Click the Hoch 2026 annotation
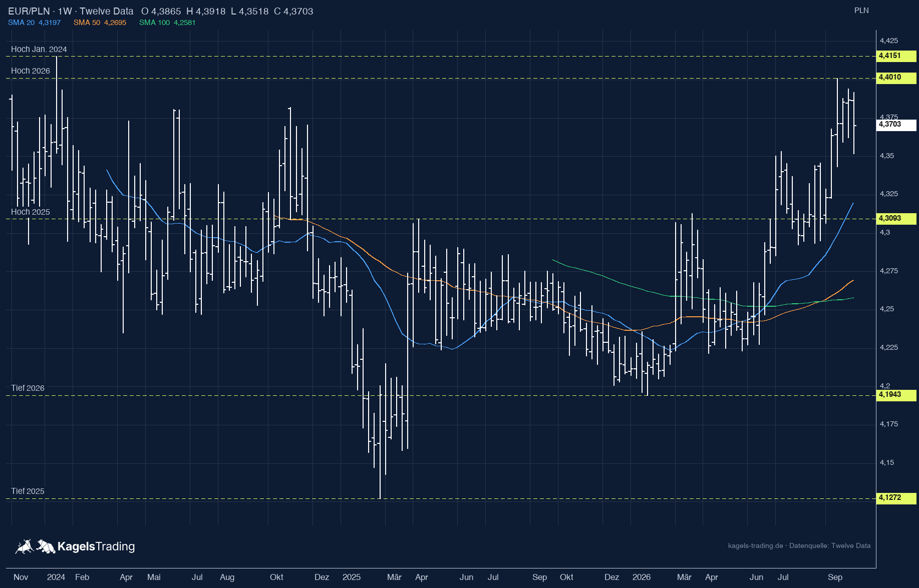The width and height of the screenshot is (919, 588). tap(31, 71)
